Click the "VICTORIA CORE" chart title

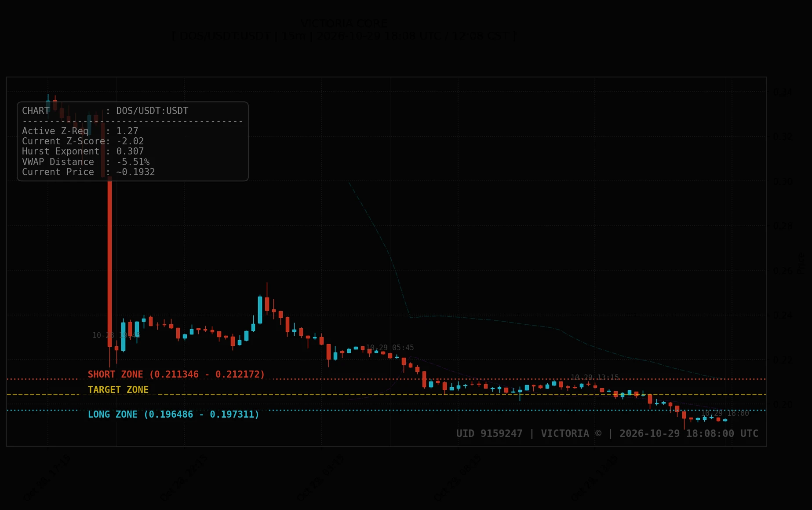(344, 23)
